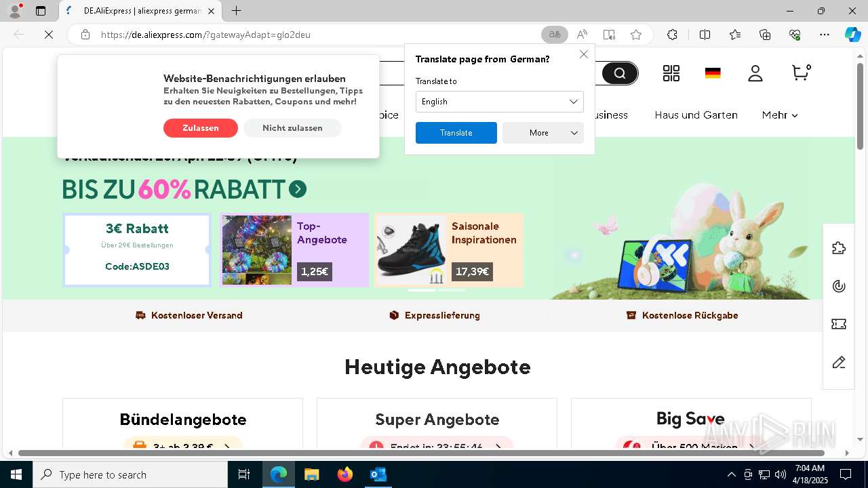Click the browser address bar URL
This screenshot has width=868, height=488.
[206, 35]
